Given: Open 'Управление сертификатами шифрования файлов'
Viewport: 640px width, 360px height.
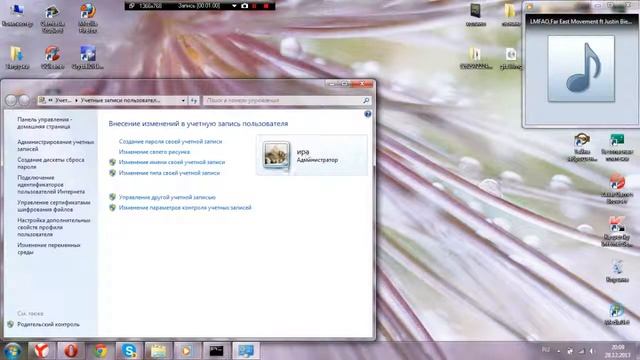Looking at the screenshot, I should (53, 206).
